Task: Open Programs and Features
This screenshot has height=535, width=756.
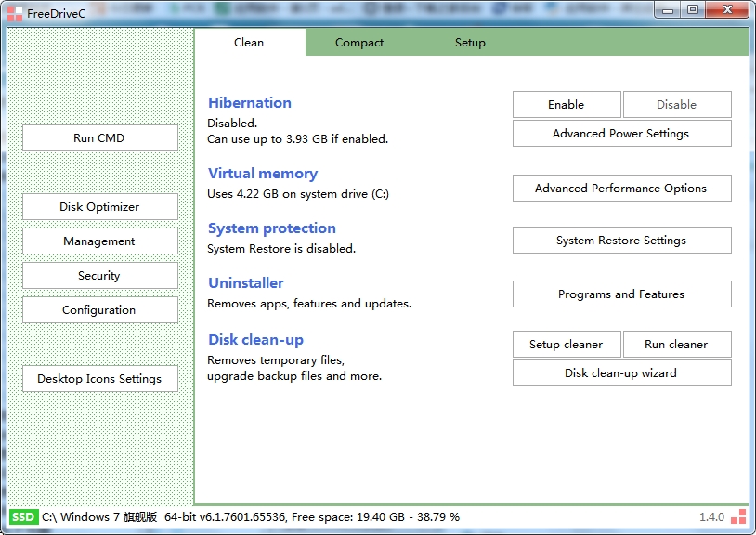Action: [621, 294]
